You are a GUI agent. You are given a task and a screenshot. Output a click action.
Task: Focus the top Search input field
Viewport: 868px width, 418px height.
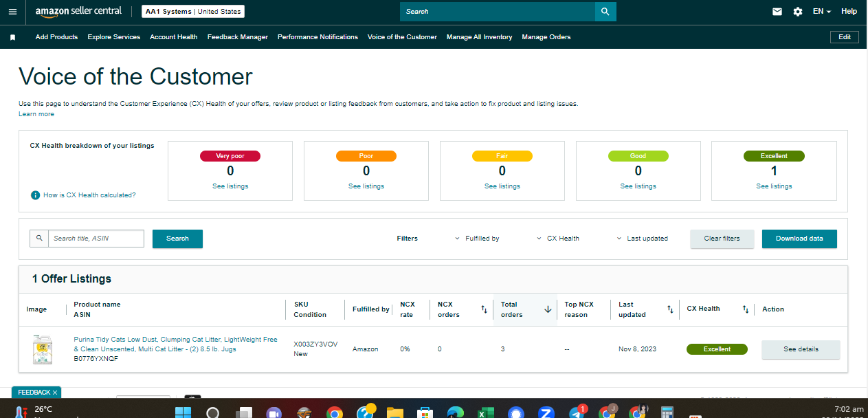[x=498, y=12]
